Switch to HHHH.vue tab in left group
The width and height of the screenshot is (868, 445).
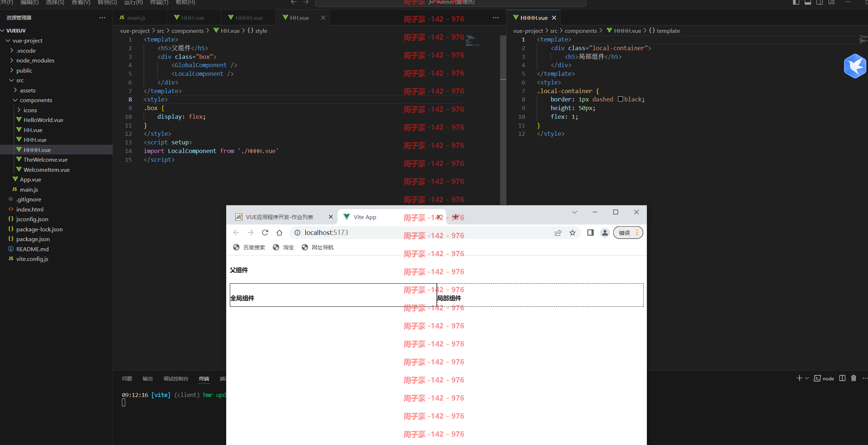pyautogui.click(x=248, y=18)
